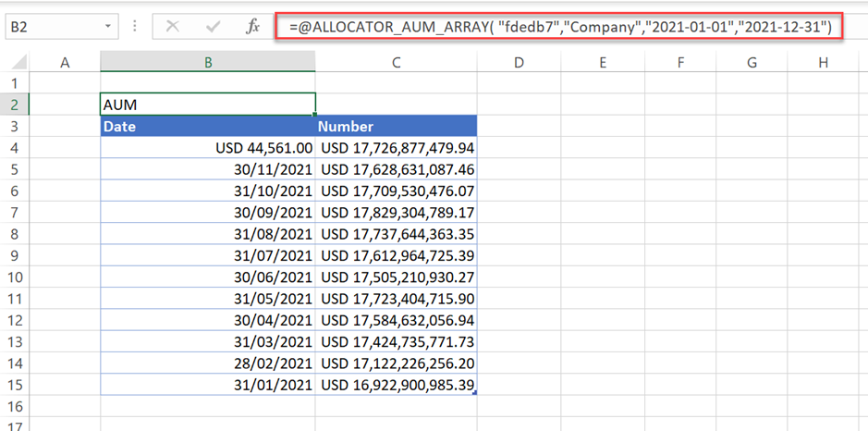The image size is (868, 431).
Task: Click the Date table header cell
Action: 207,127
